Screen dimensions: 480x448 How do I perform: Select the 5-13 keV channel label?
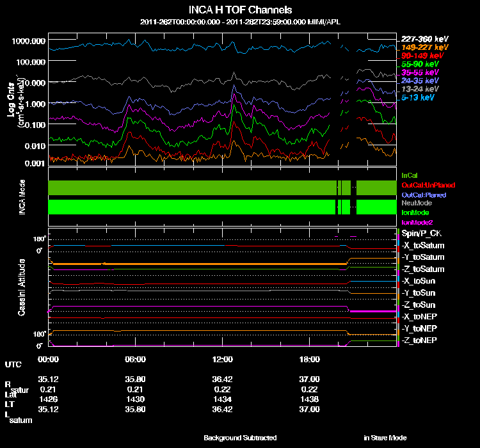tap(418, 98)
